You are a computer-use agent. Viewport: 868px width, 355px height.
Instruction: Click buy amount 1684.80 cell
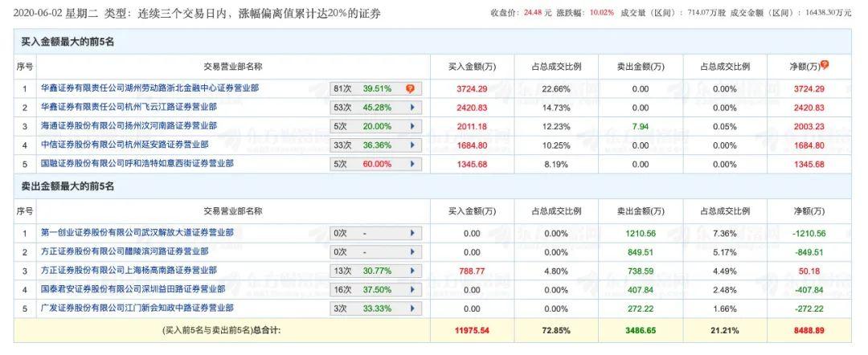point(472,145)
